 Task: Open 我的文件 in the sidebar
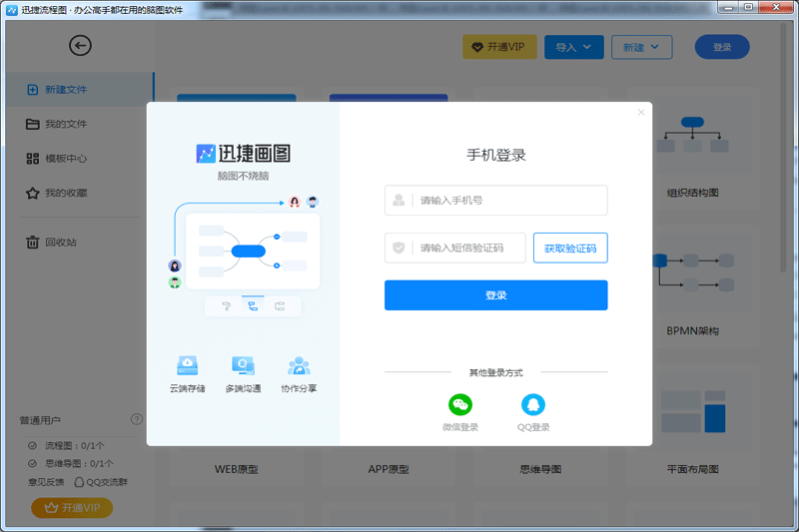click(66, 124)
